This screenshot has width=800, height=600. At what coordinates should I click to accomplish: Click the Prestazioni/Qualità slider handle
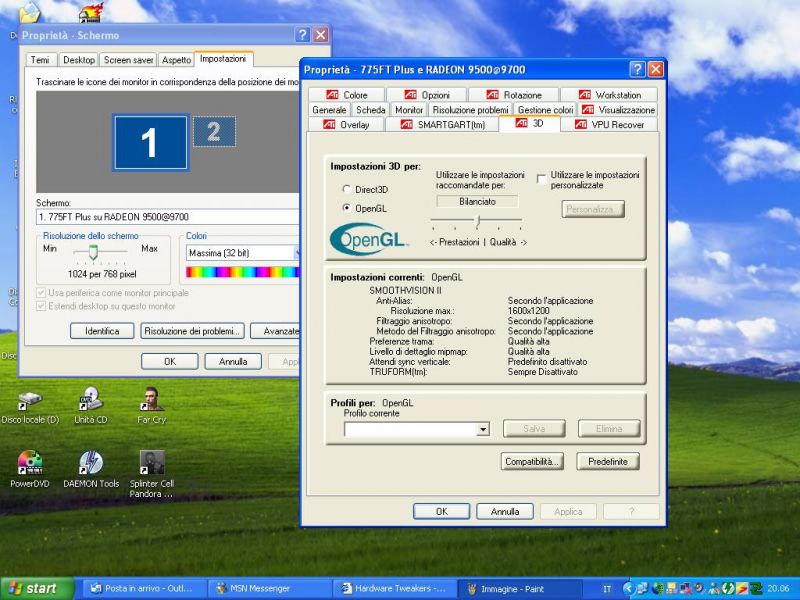click(478, 221)
